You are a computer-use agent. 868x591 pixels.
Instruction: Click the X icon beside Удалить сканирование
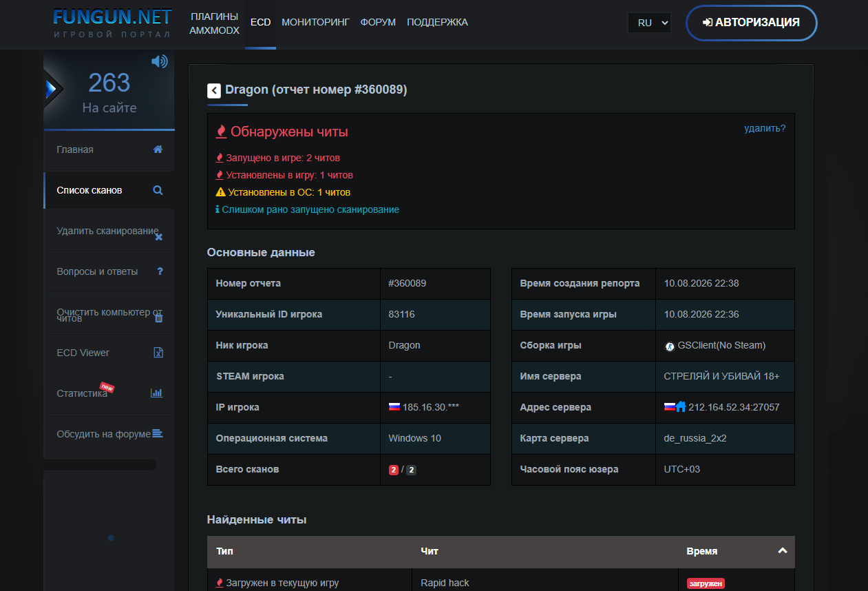[x=158, y=237]
